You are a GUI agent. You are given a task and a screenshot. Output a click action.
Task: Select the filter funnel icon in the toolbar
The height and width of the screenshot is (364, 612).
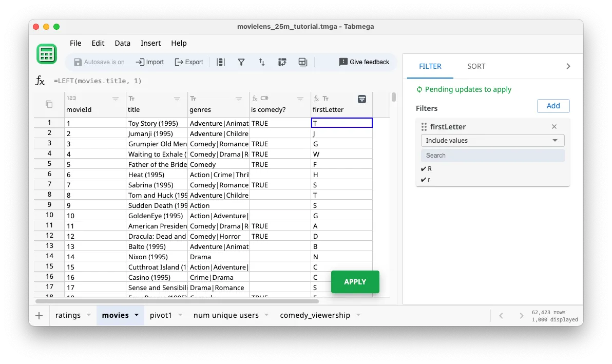pos(241,62)
